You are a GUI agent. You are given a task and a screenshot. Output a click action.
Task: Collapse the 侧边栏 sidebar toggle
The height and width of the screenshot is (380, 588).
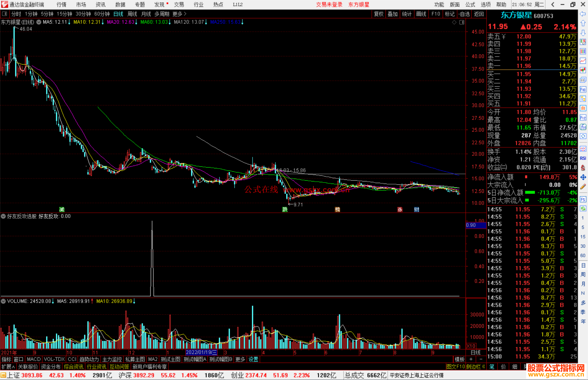[x=476, y=367]
